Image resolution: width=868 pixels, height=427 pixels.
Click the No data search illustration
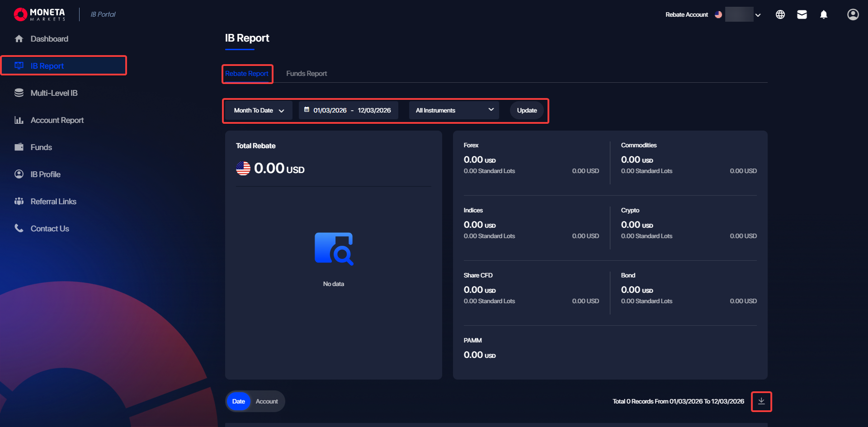coord(334,249)
